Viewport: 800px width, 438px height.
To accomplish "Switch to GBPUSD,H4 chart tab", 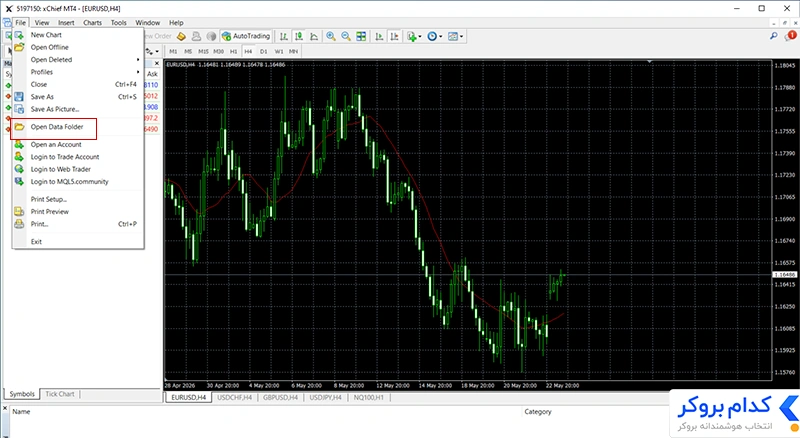I will 281,397.
